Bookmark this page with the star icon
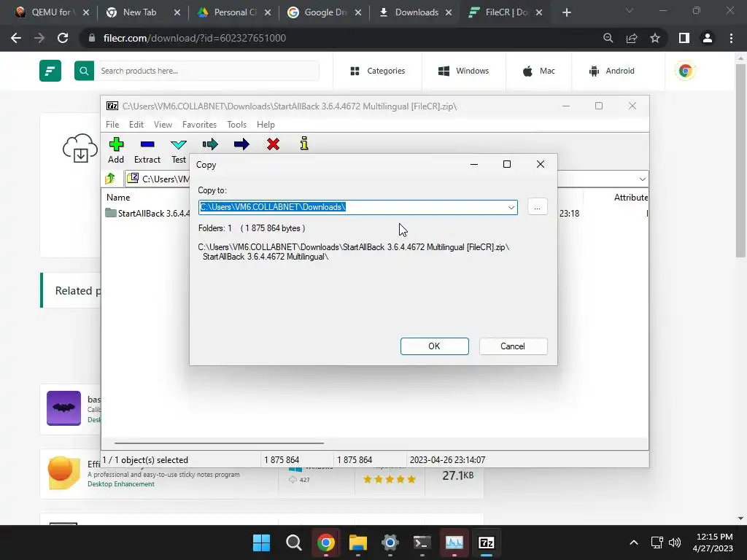 point(655,38)
